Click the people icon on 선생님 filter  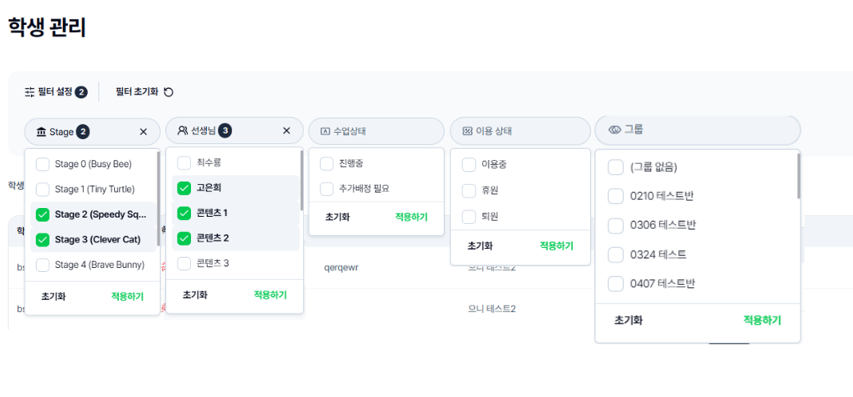pos(183,131)
